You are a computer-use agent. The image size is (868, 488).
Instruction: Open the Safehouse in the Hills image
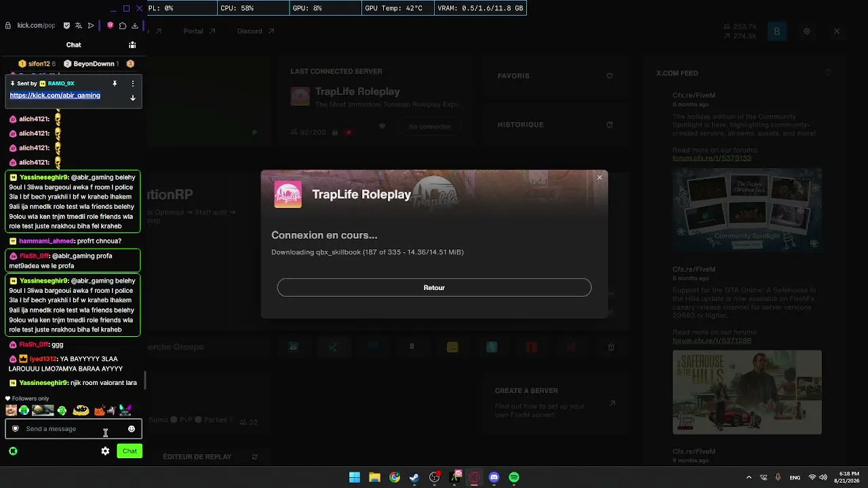click(x=747, y=392)
